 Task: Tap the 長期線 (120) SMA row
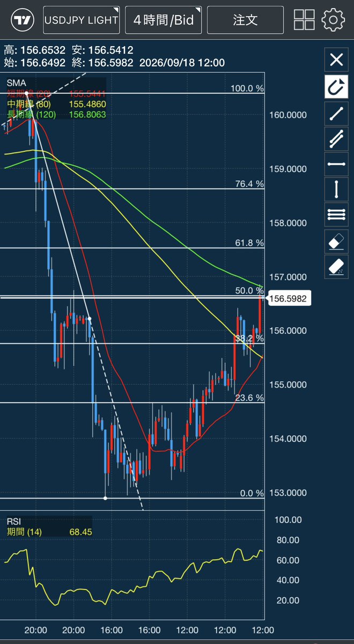tap(56, 114)
